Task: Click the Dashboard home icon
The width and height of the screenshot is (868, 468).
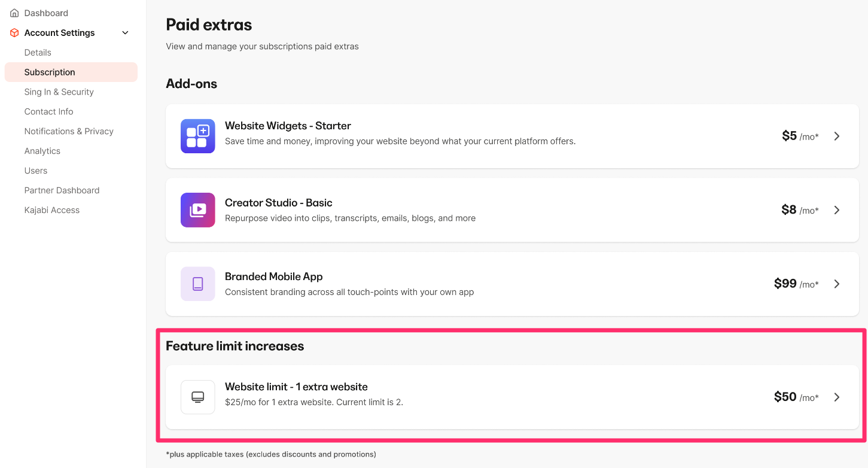Action: click(x=14, y=13)
